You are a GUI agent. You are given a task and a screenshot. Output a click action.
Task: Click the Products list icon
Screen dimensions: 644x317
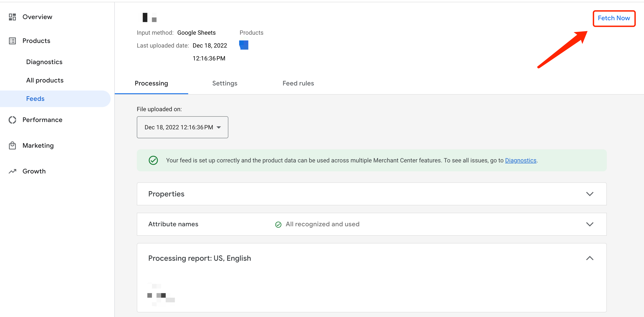click(12, 41)
